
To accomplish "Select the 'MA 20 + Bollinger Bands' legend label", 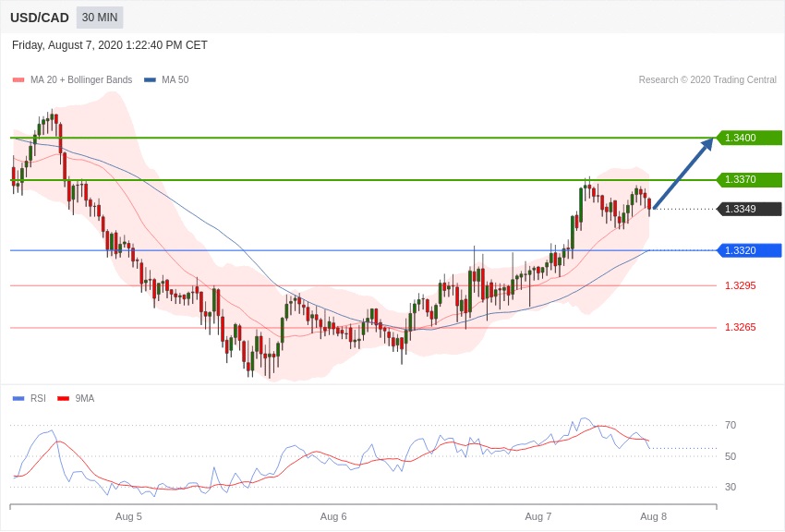I will (81, 80).
